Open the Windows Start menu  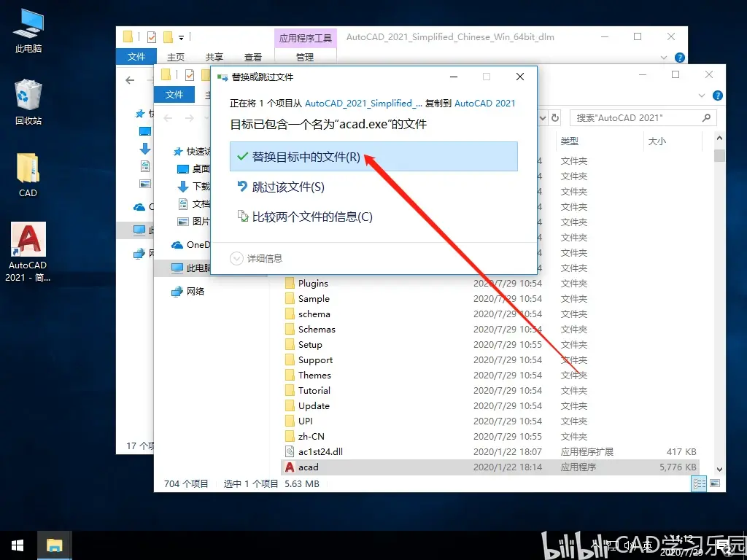point(18,545)
